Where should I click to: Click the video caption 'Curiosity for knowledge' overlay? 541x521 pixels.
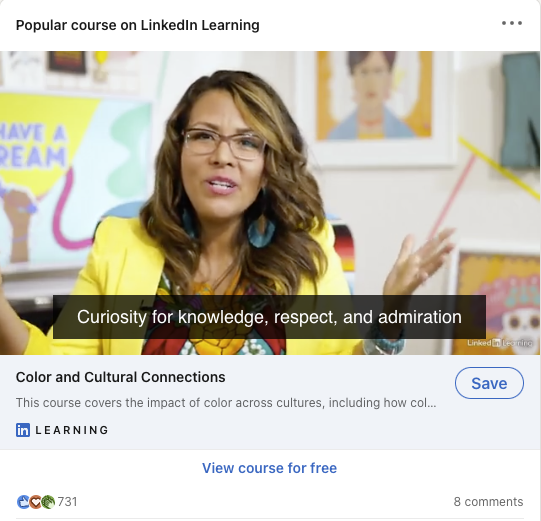coord(269,317)
